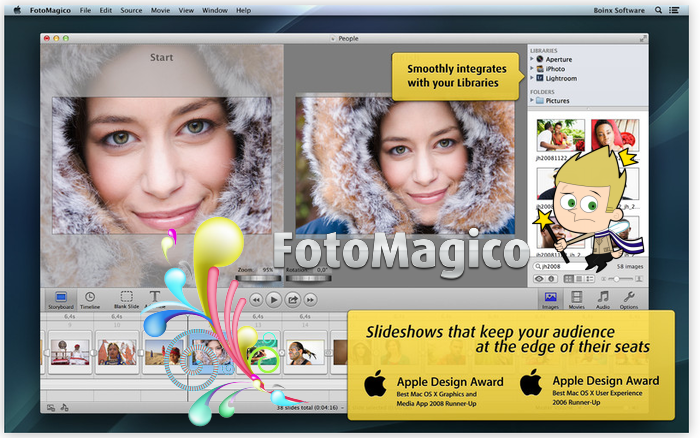Expand the Pictures folder
The width and height of the screenshot is (700, 438).
tap(532, 100)
